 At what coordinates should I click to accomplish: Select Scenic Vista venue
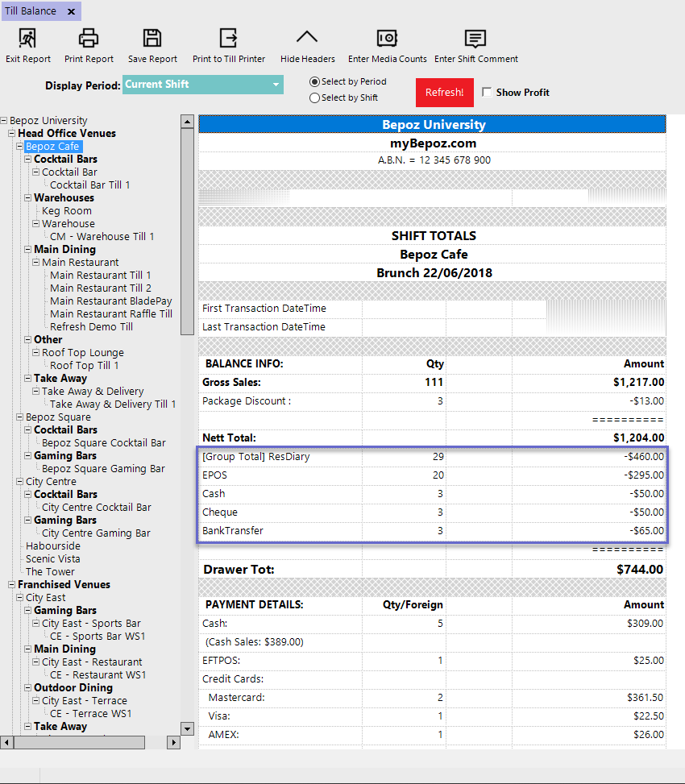pyautogui.click(x=53, y=559)
